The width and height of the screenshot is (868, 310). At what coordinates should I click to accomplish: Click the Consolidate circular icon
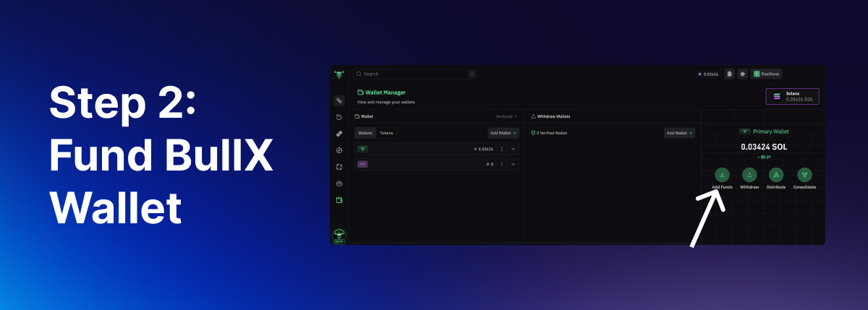tap(804, 175)
